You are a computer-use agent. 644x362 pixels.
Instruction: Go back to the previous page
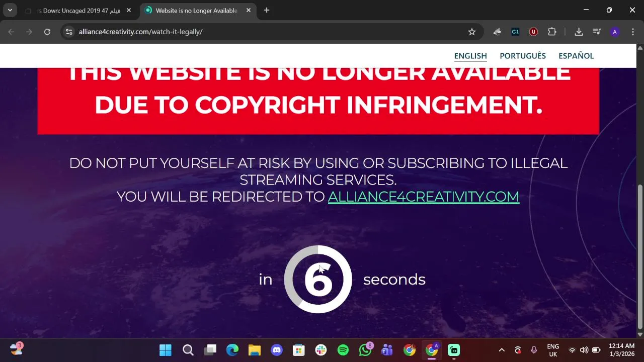point(11,32)
